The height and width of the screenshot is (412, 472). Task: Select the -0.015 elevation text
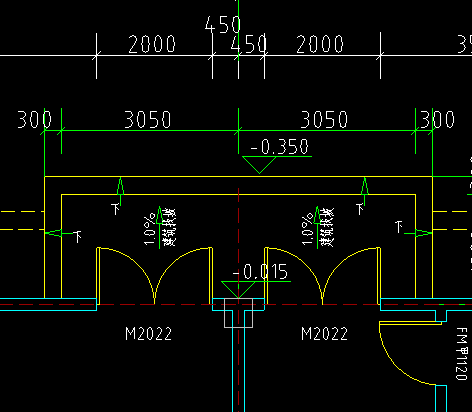[x=260, y=272]
